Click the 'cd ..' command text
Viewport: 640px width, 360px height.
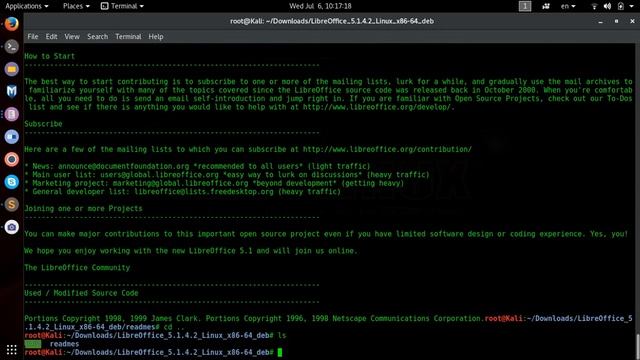pyautogui.click(x=174, y=327)
